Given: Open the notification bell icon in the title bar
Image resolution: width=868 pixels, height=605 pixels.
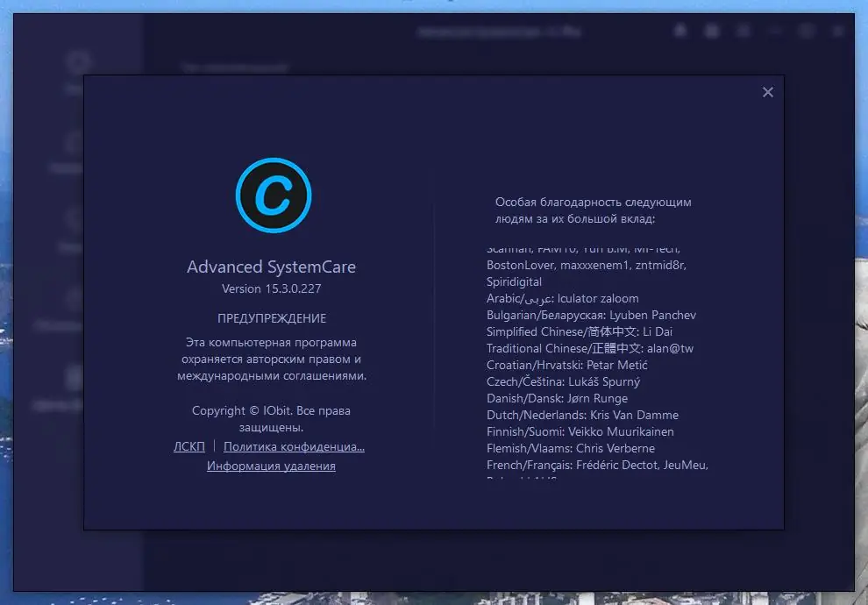Looking at the screenshot, I should tap(679, 30).
